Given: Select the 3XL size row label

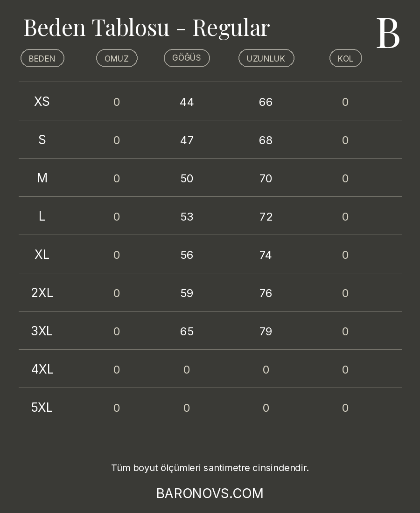Looking at the screenshot, I should [42, 331].
